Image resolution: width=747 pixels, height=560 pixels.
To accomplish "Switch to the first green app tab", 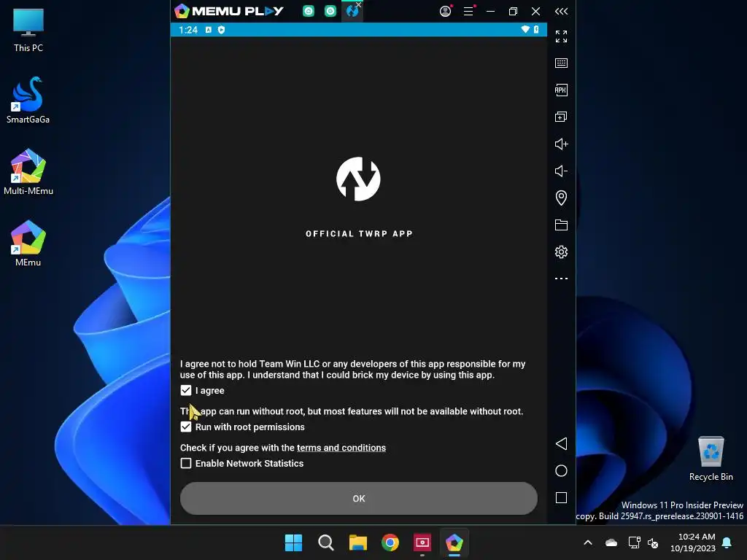I will pos(309,11).
